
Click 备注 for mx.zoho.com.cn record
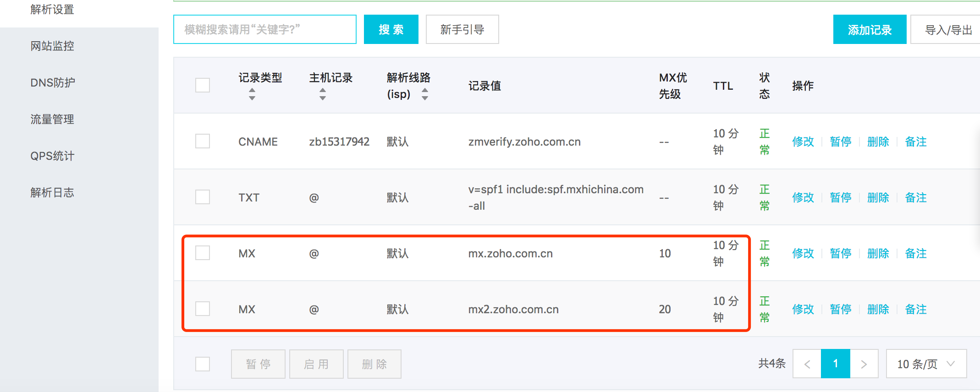[916, 253]
